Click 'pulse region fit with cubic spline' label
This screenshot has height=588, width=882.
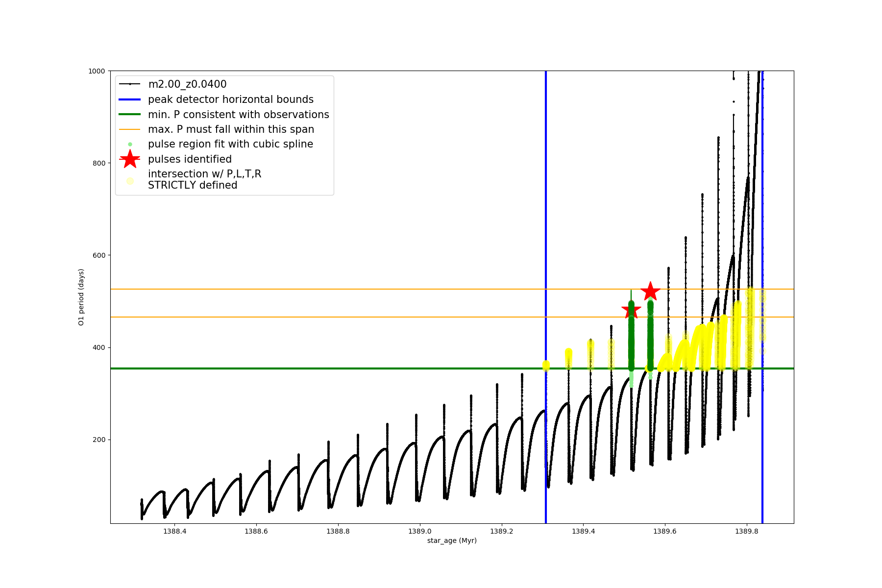(230, 144)
